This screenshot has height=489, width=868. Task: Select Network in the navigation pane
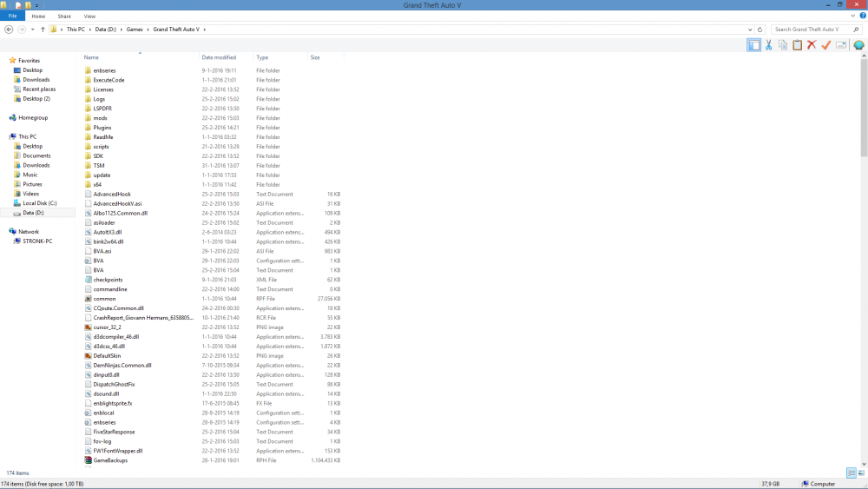[29, 232]
